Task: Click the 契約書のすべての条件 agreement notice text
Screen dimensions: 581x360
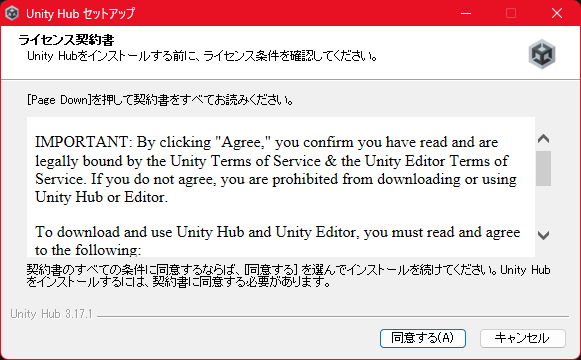Action: tap(288, 276)
